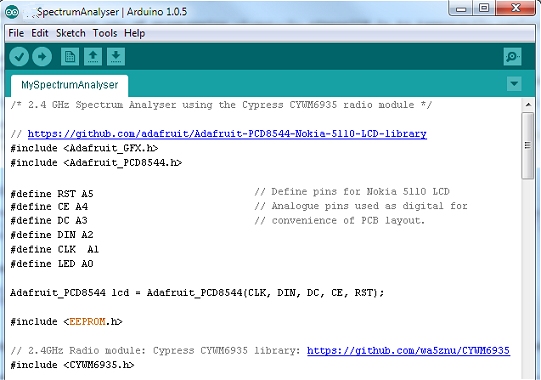The image size is (541, 380).
Task: Click the "Define pins for Nokia 5110 LCD" comment
Action: tap(352, 192)
